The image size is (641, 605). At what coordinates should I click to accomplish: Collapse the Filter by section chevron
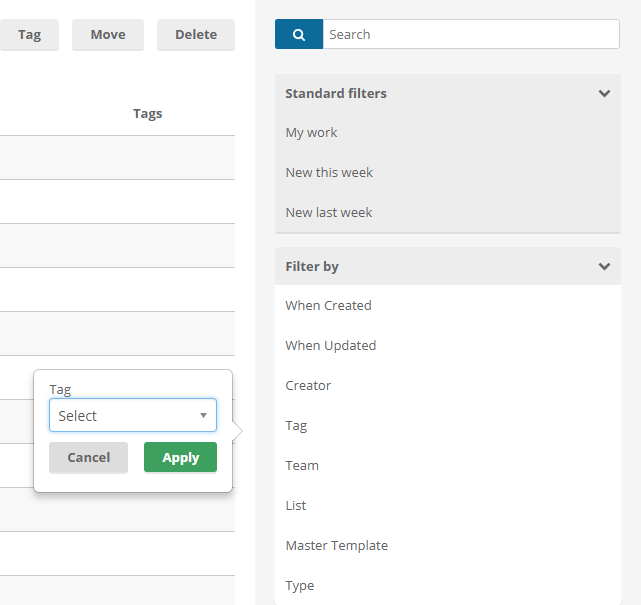tap(604, 267)
